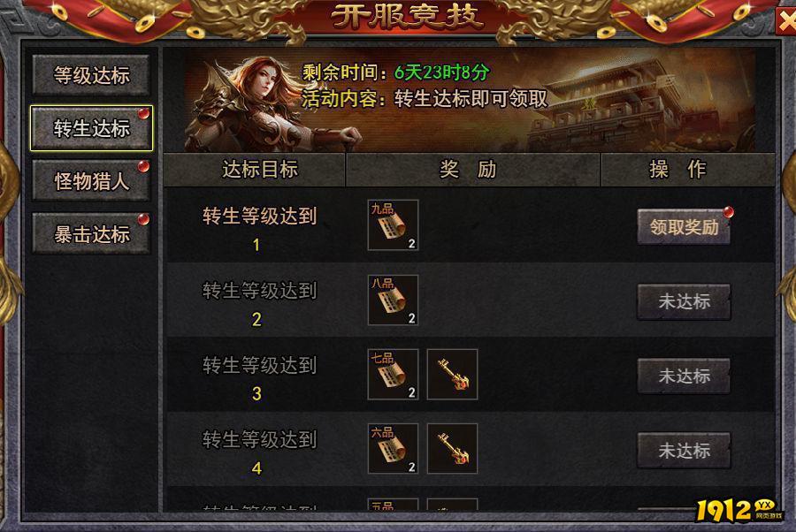This screenshot has height=532, width=796.
Task: Click 未达标 button for rebirth level 4
Action: [684, 451]
